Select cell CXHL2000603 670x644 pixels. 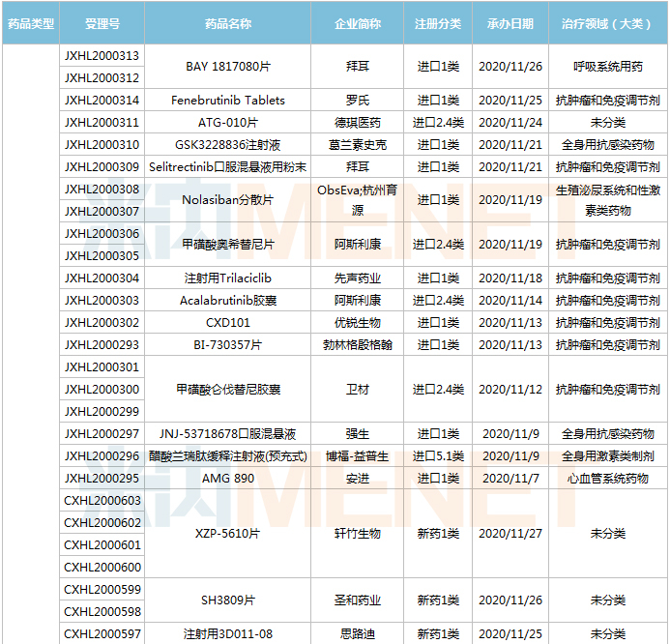[x=102, y=500]
